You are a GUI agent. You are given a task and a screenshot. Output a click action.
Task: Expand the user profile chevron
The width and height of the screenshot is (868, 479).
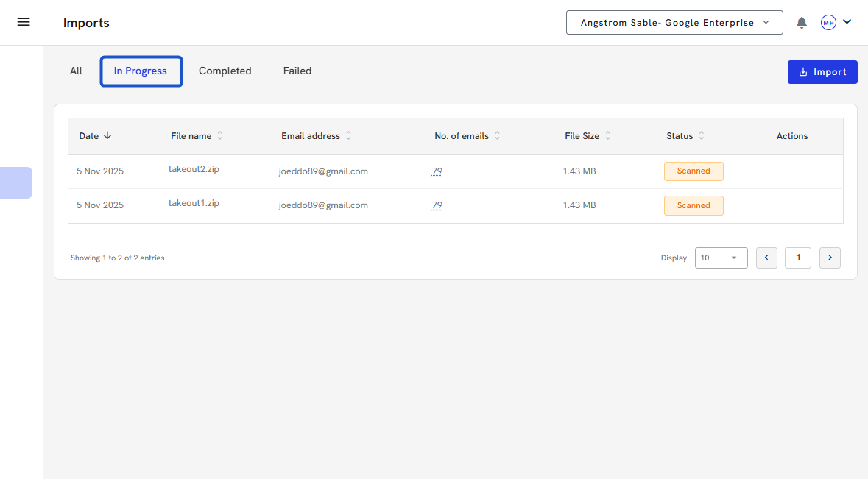pos(847,22)
